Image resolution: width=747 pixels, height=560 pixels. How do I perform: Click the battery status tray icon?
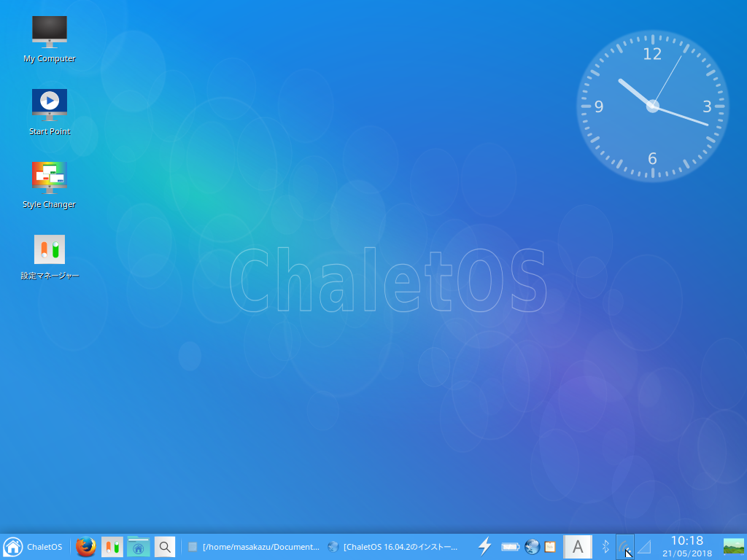pos(510,547)
